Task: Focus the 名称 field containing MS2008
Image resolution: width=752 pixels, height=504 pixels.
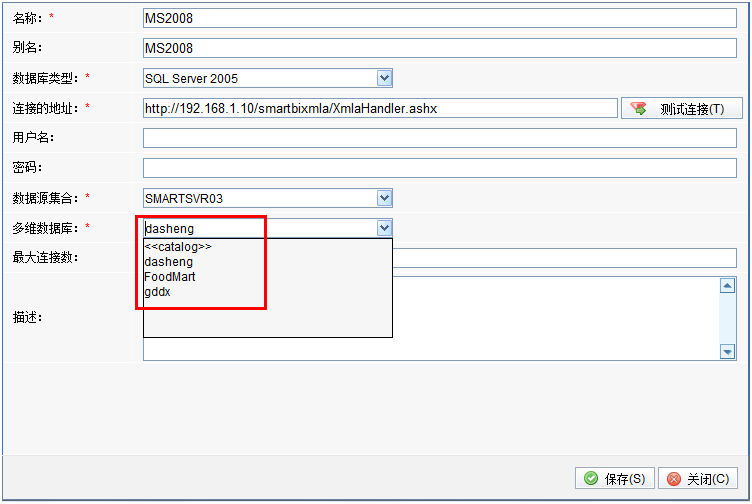Action: [x=440, y=18]
